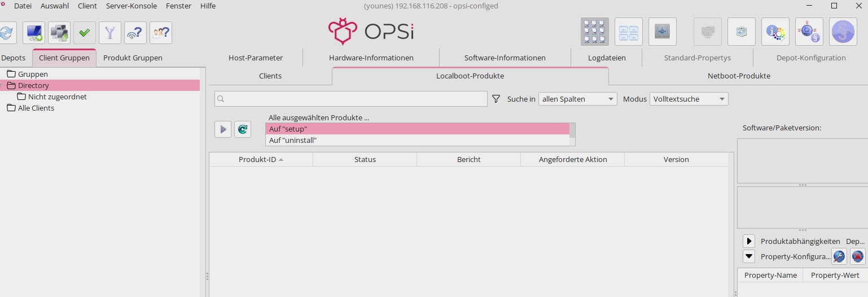Sort by the Status column header
The height and width of the screenshot is (297, 868).
[x=365, y=159]
